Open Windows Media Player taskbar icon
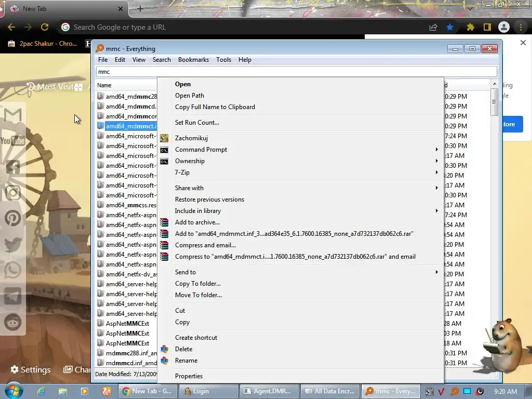The width and height of the screenshot is (532, 399). tap(85, 391)
